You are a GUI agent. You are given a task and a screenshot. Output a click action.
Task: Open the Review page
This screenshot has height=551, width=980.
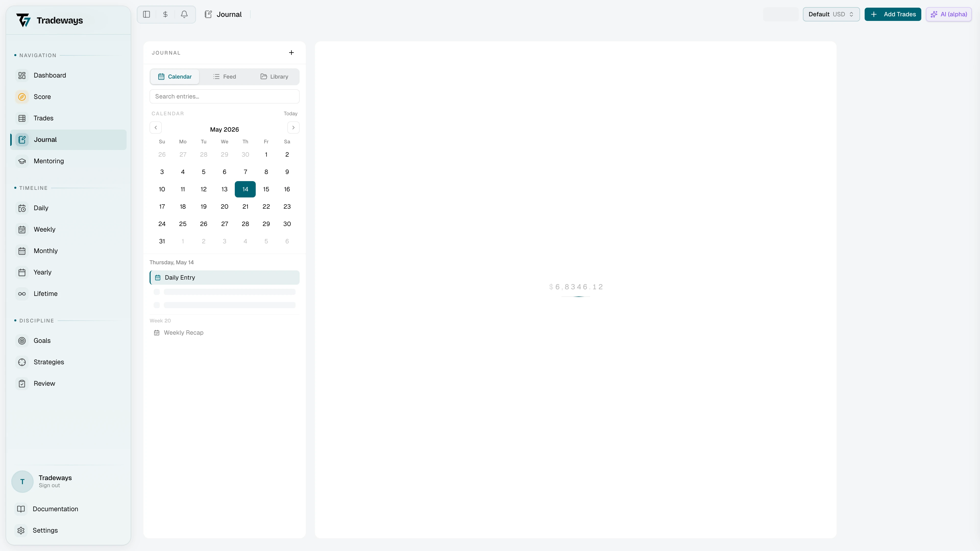pyautogui.click(x=68, y=384)
